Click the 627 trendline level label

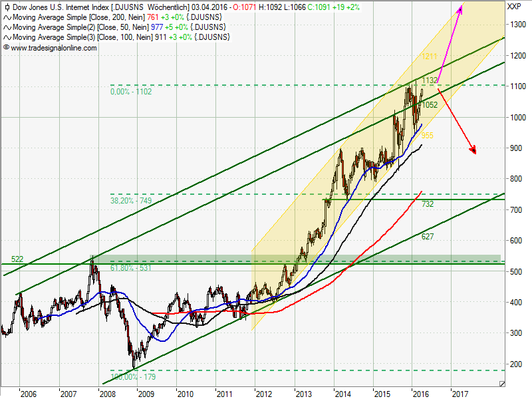point(428,237)
